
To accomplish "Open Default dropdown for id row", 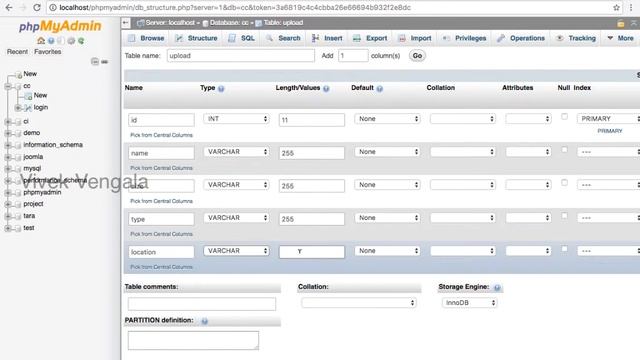I will click(x=387, y=119).
